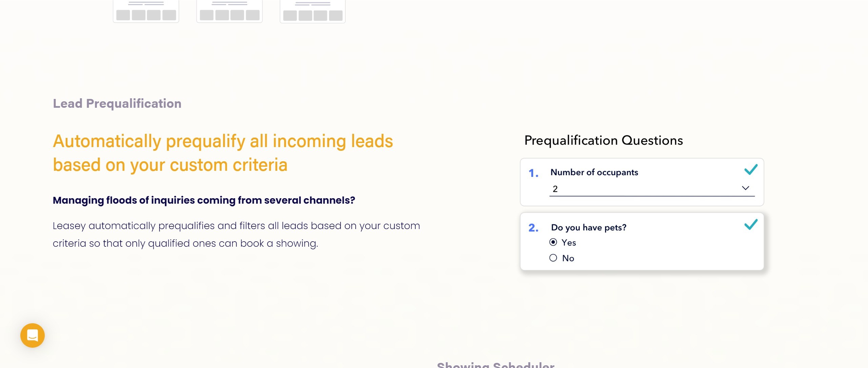Click the question number 2 label

click(533, 228)
